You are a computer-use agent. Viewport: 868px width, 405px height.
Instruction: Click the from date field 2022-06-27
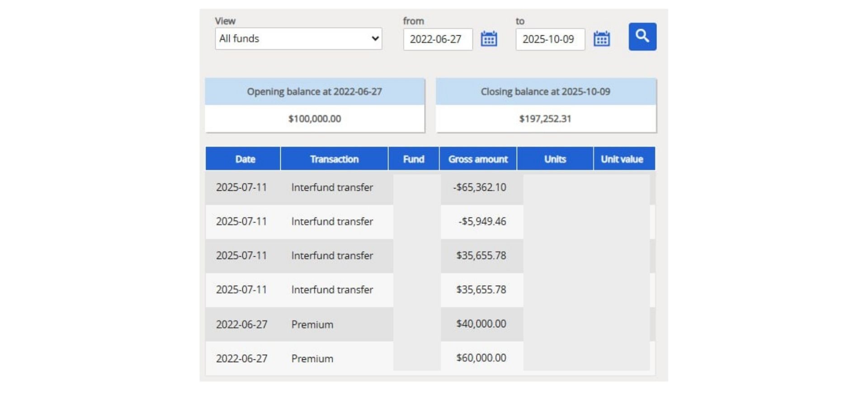pyautogui.click(x=437, y=39)
